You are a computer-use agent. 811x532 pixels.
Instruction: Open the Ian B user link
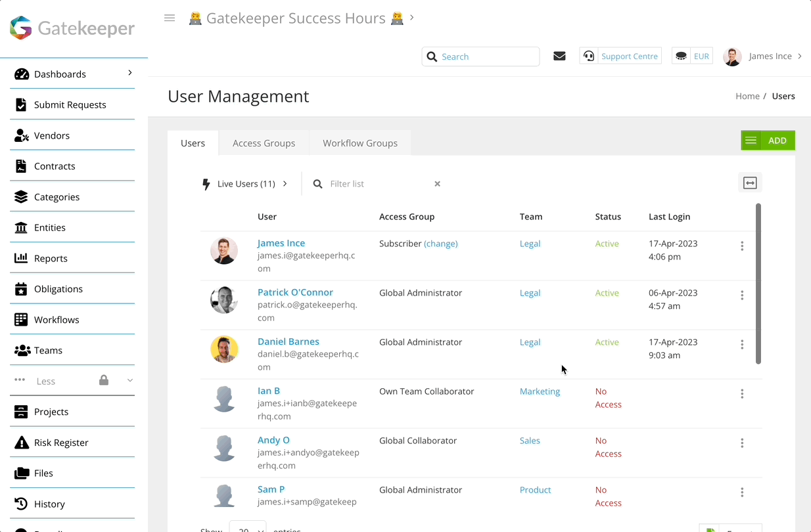pyautogui.click(x=269, y=391)
